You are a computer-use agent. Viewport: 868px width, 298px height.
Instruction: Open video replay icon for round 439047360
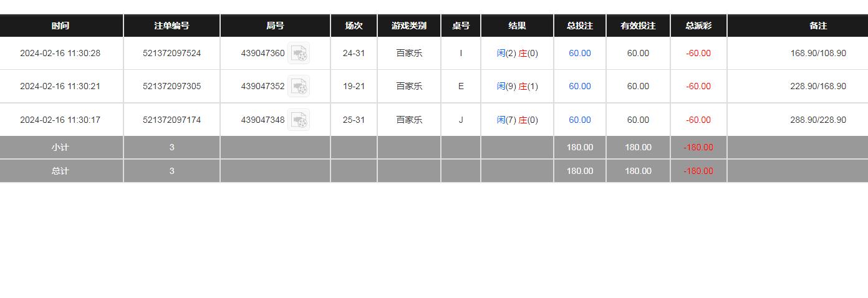[299, 54]
